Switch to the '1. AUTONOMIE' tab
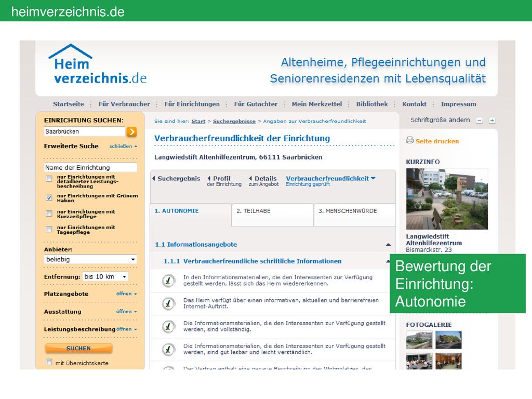 pos(191,215)
